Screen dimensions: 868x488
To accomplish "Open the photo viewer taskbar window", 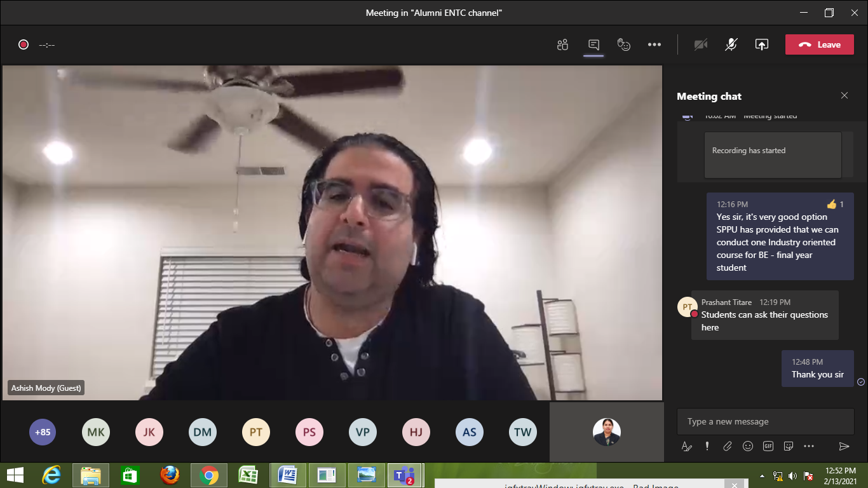I will tap(367, 475).
